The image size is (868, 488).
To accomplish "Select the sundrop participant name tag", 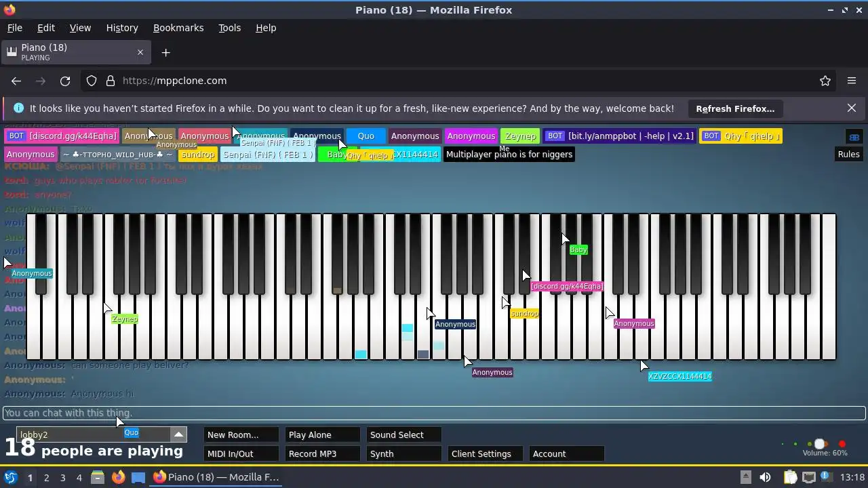I will pos(198,155).
